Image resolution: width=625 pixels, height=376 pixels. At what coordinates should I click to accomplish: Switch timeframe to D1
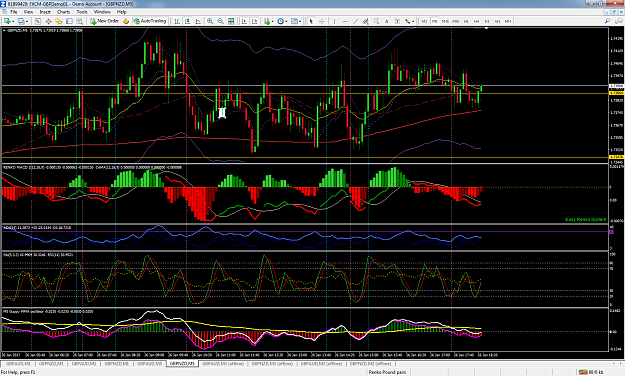(x=487, y=21)
